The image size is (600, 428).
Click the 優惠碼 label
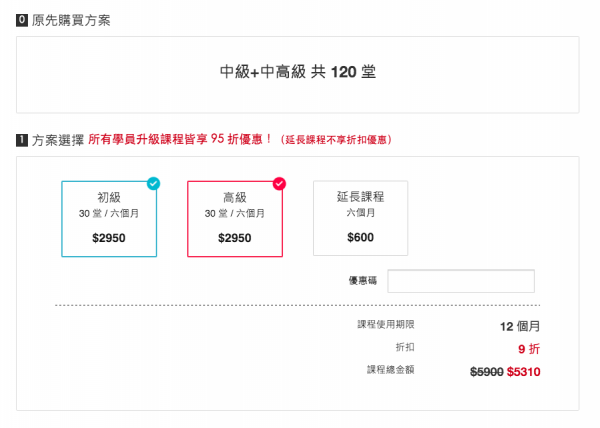360,281
